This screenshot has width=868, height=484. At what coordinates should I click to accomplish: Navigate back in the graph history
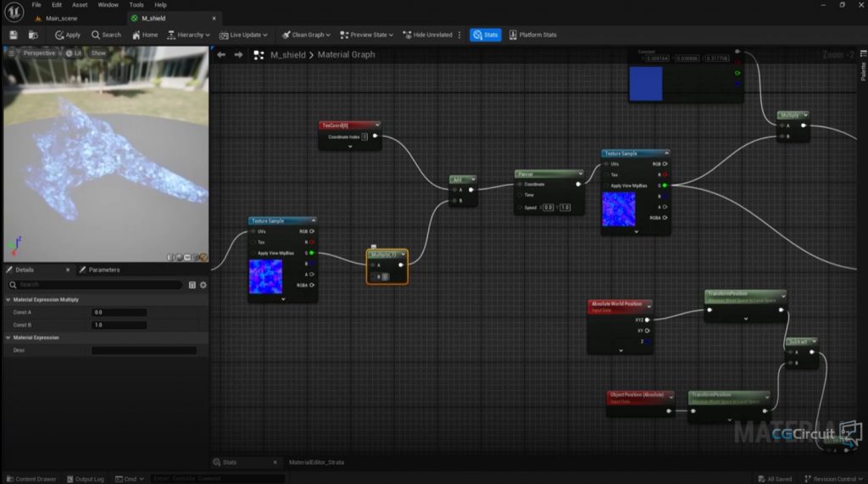tap(221, 55)
